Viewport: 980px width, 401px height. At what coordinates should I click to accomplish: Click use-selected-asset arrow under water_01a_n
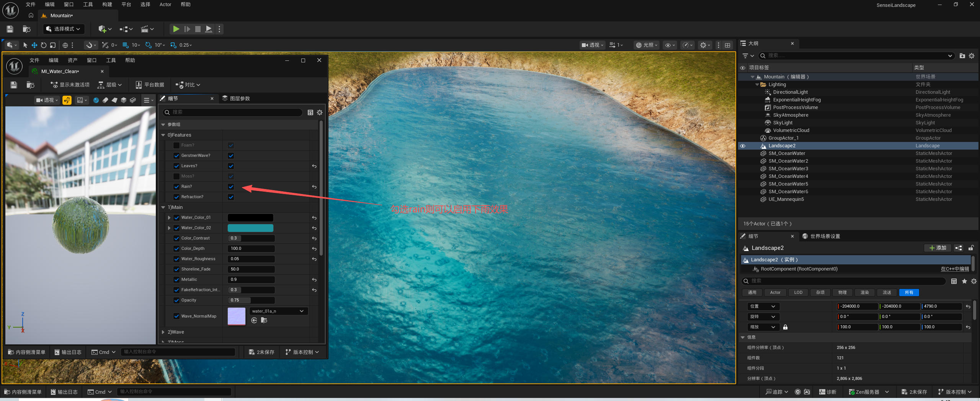pos(254,320)
